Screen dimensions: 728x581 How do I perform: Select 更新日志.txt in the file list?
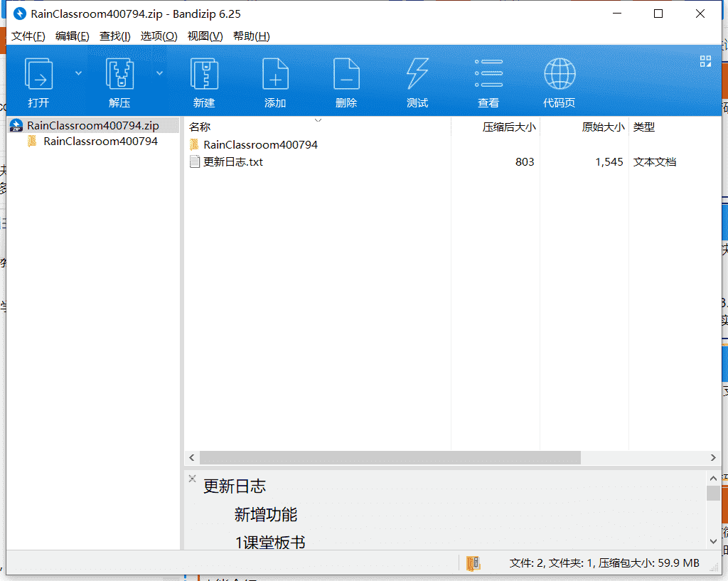click(x=233, y=162)
